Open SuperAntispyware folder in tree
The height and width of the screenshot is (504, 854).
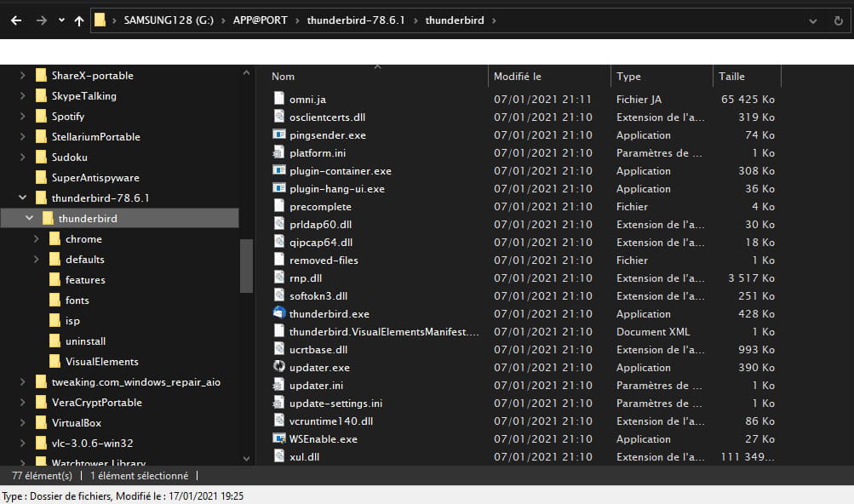click(95, 178)
